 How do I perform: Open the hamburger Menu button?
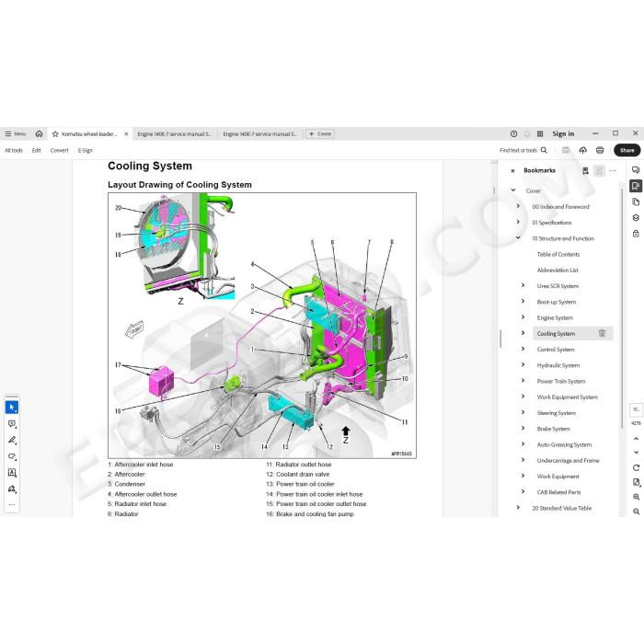coord(16,134)
